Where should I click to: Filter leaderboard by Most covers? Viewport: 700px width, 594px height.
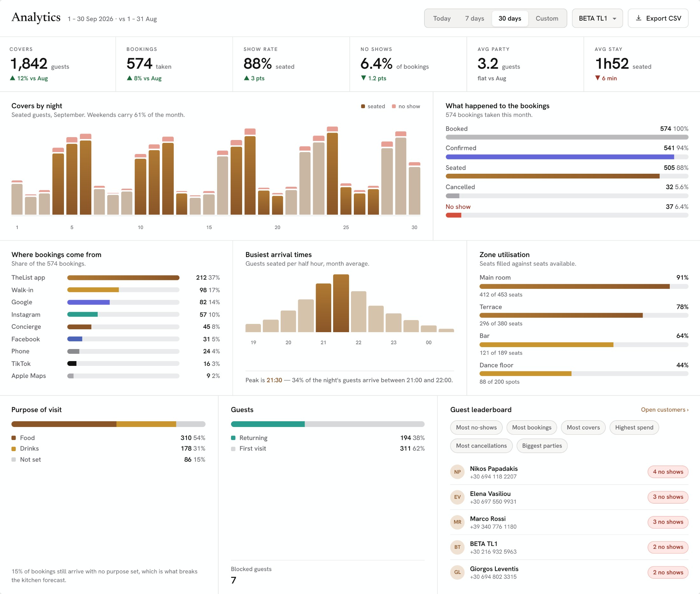coord(583,427)
